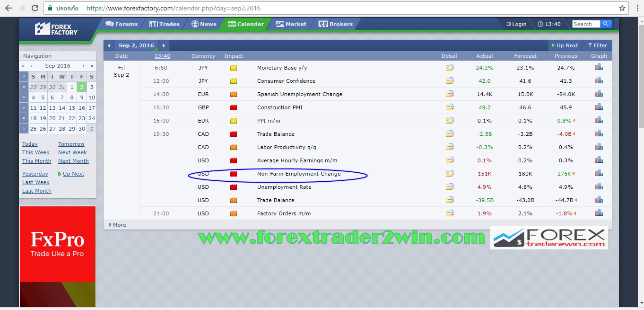This screenshot has height=310, width=644.
Task: Click the search magnifier button
Action: coord(606,24)
